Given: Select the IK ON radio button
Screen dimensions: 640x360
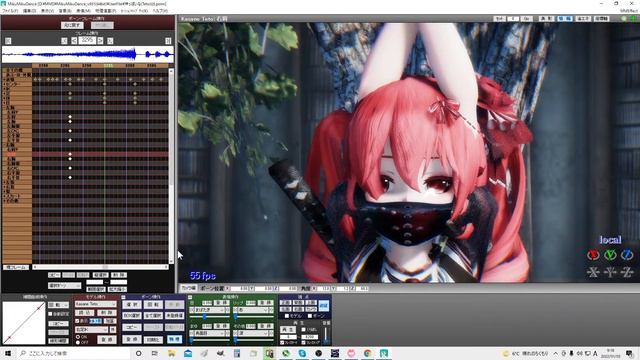Looking at the screenshot, I should tap(78, 337).
